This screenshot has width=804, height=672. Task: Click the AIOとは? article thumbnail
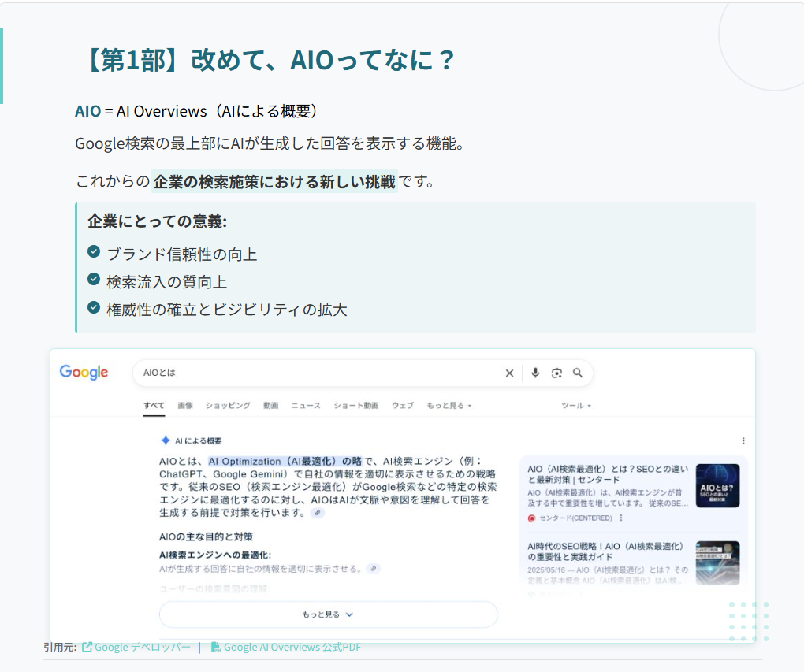point(717,485)
